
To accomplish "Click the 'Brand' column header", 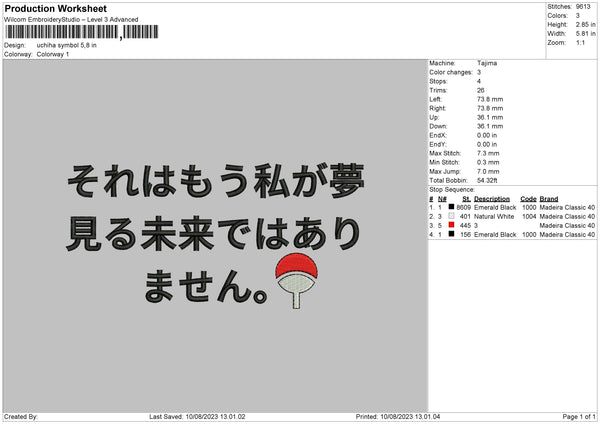I will click(x=549, y=199).
